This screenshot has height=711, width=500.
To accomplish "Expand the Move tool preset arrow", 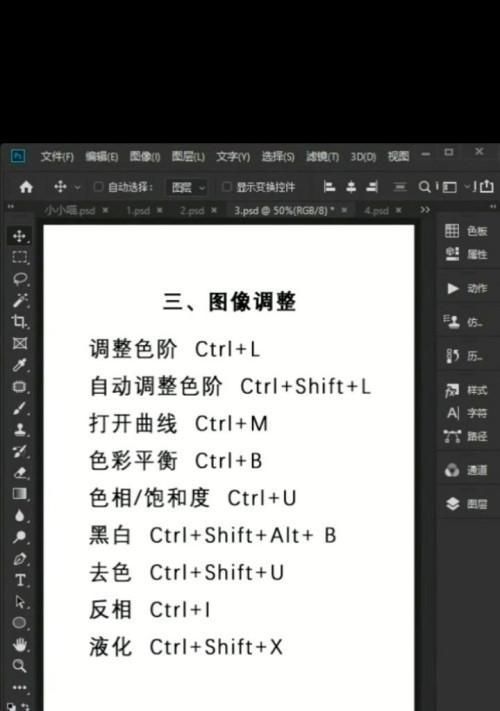I will (x=78, y=187).
